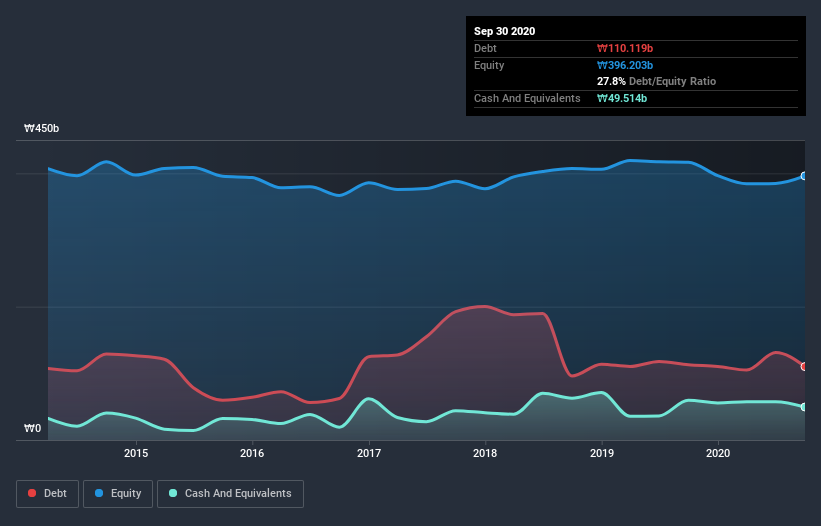This screenshot has width=821, height=526.
Task: Click the ₩110.119b debt value
Action: point(625,48)
